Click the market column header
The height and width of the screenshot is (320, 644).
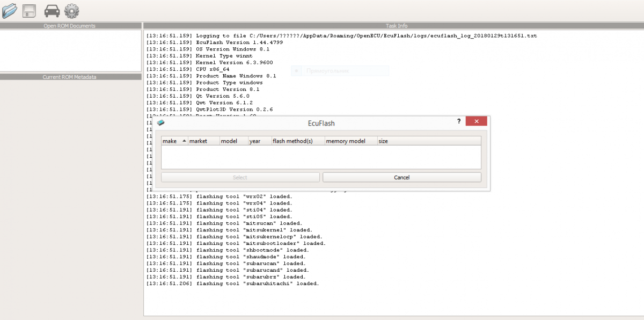point(204,141)
